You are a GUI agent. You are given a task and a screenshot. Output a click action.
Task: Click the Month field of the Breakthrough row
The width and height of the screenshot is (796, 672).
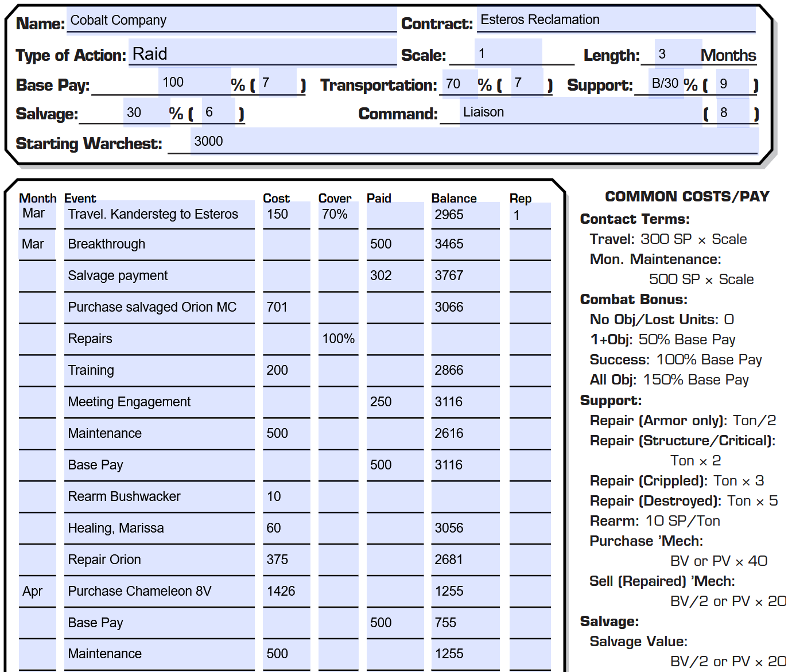pyautogui.click(x=37, y=244)
